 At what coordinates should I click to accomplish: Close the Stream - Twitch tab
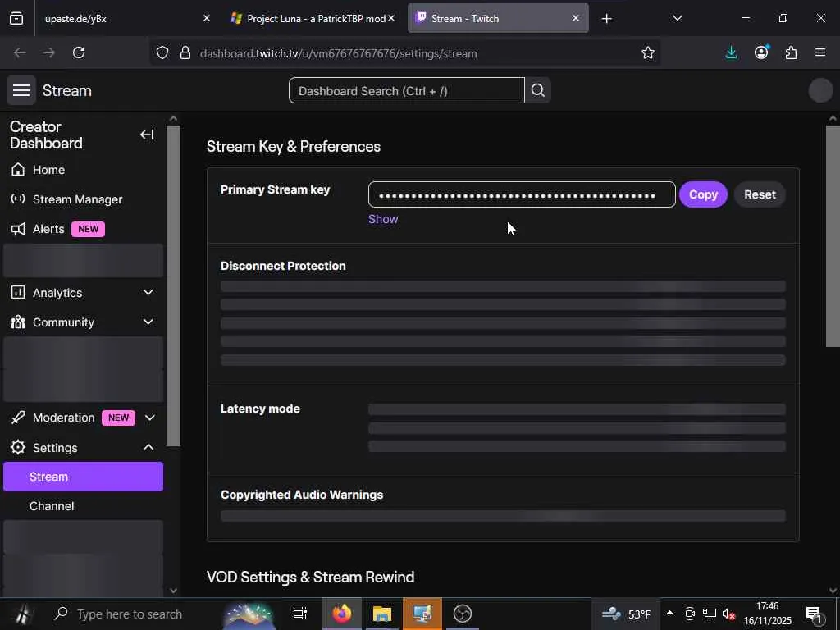575,18
